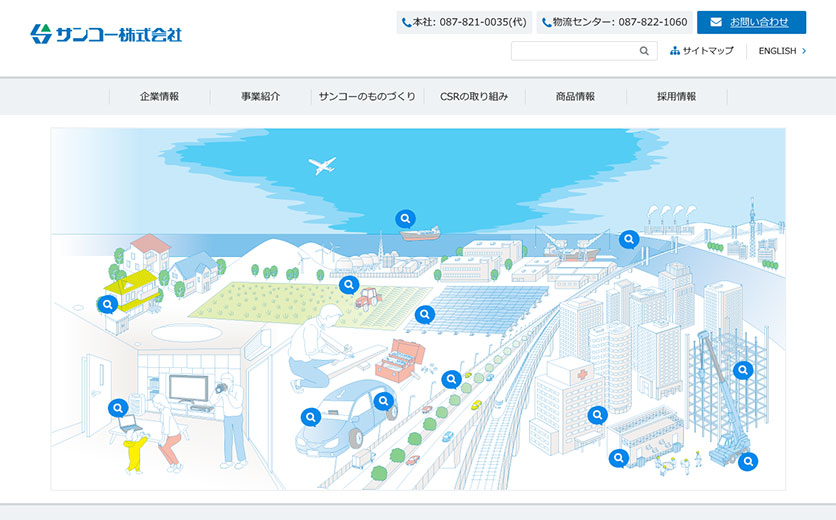Open the magnifier hotspot near the harbor cranes
The image size is (836, 520).
pyautogui.click(x=629, y=239)
